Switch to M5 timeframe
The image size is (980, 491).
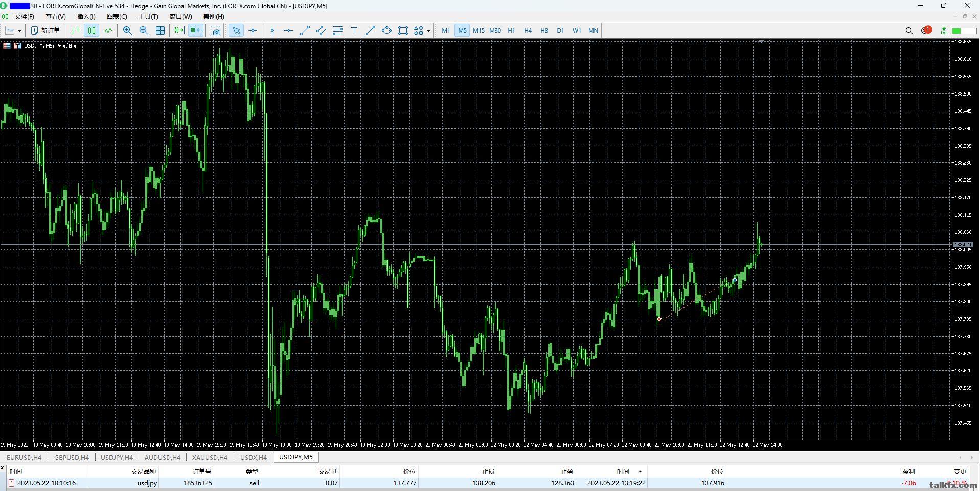coord(462,31)
